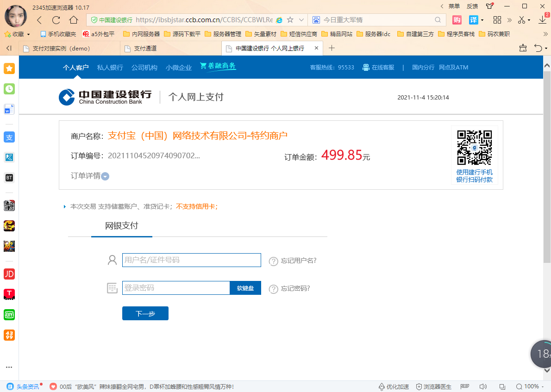Open 矢量素材 bookmark folder

(x=261, y=34)
